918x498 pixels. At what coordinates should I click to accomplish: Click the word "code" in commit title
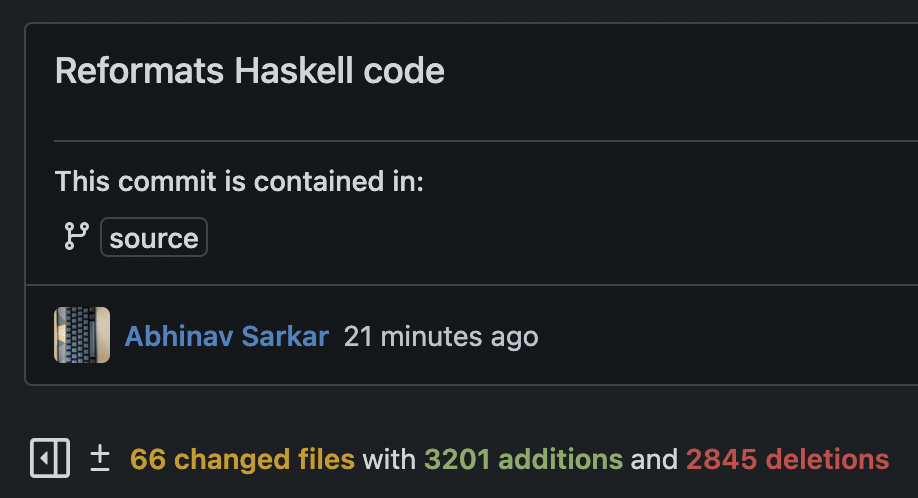click(408, 72)
